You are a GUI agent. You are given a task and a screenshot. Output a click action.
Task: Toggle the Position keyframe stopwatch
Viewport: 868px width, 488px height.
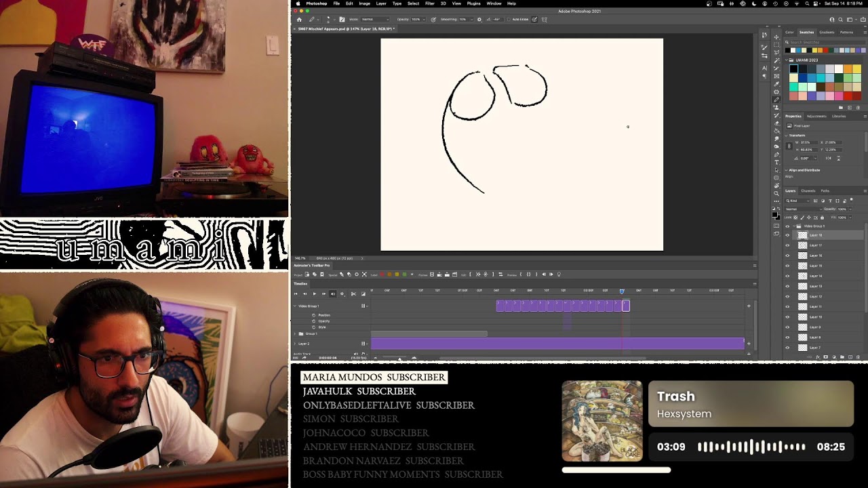[x=313, y=315]
